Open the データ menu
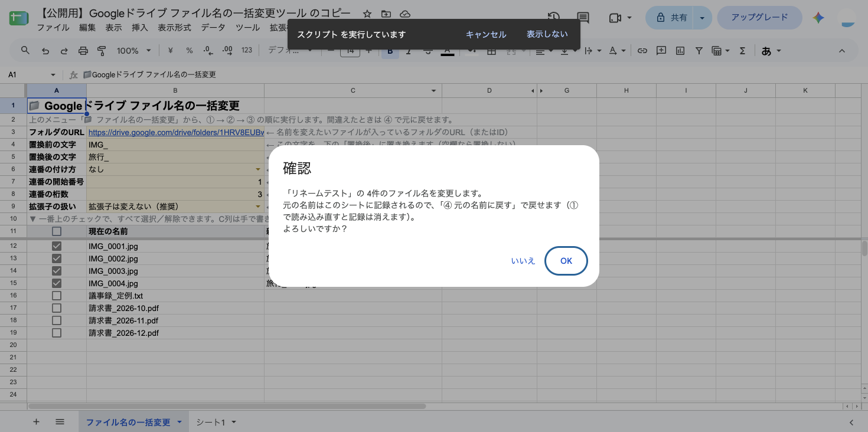Screen dimensions: 868x432 coord(213,28)
